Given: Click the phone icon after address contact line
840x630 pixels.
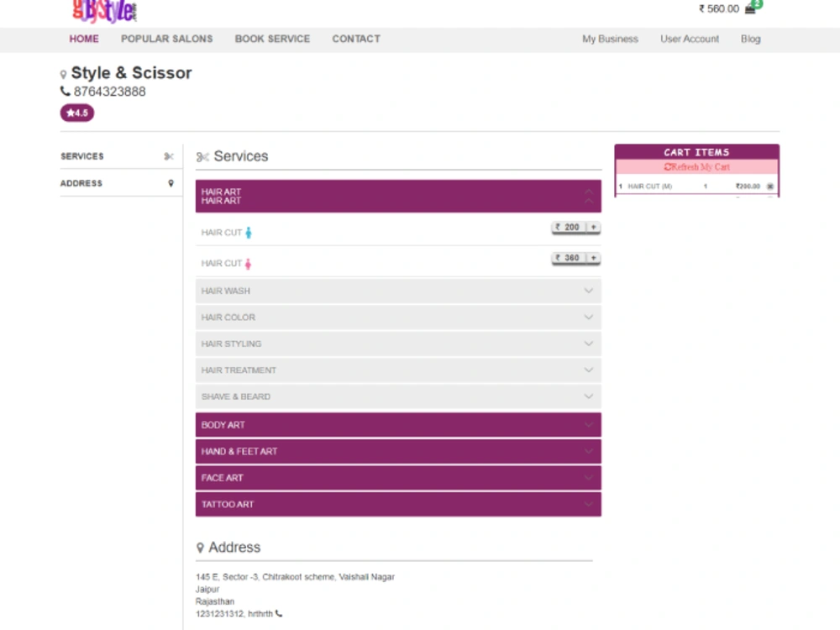Looking at the screenshot, I should tap(279, 613).
